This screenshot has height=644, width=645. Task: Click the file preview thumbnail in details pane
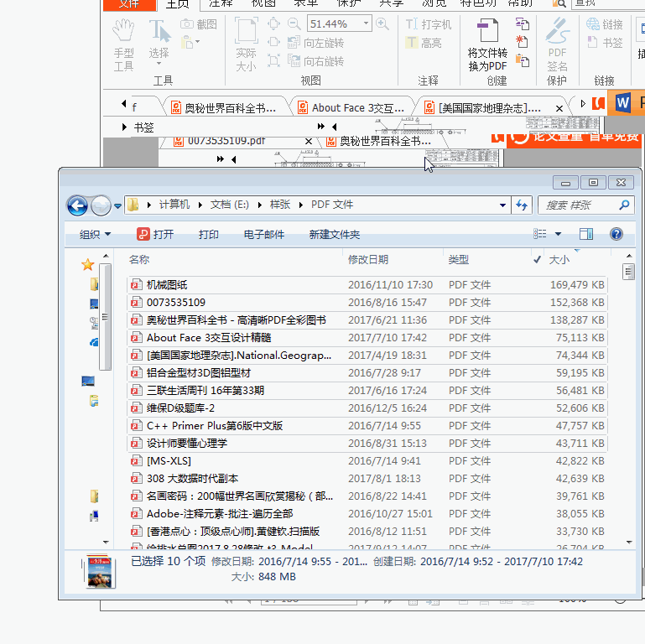coord(100,571)
